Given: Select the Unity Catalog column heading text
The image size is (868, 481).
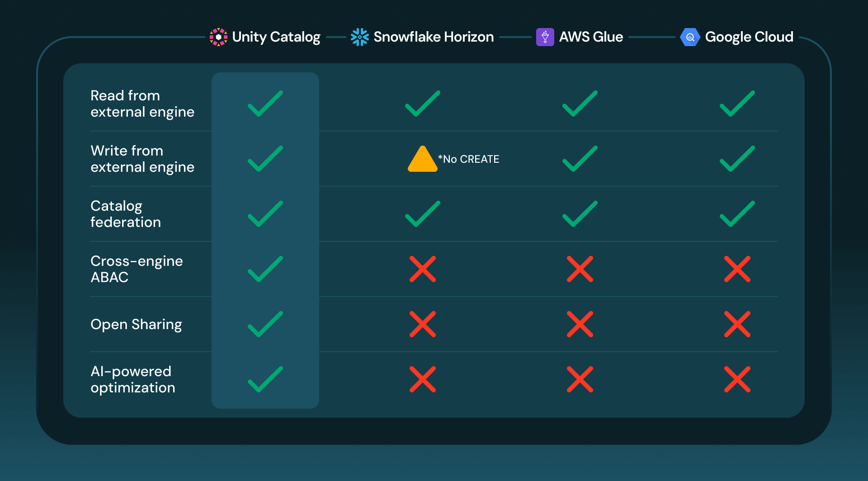Looking at the screenshot, I should coord(276,37).
